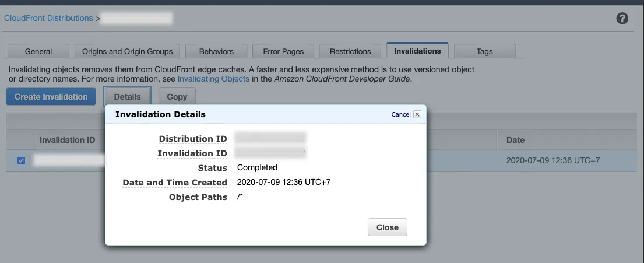Open the Behaviors tab
644x263 pixels.
pyautogui.click(x=216, y=51)
